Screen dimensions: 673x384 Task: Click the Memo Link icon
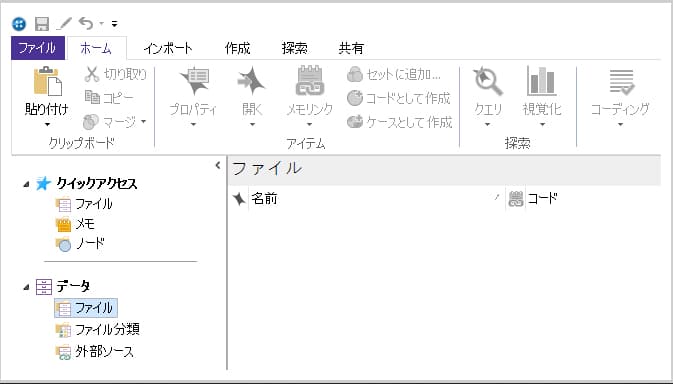(309, 81)
